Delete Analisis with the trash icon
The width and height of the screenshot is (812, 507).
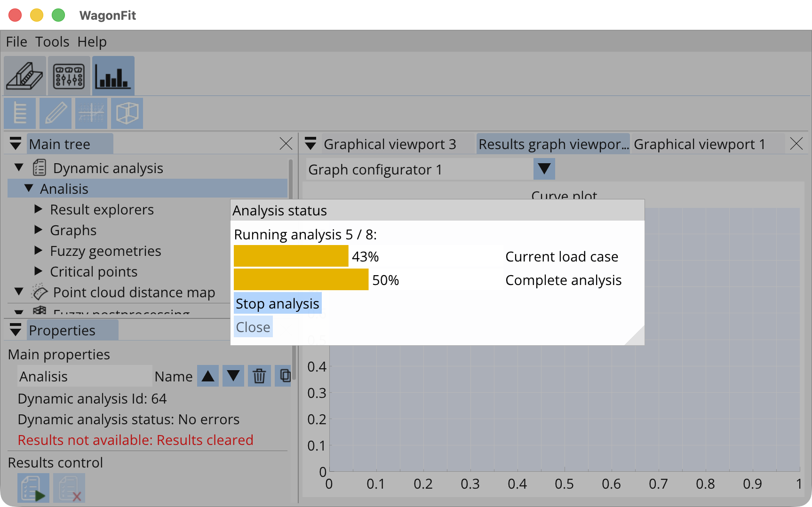coord(259,376)
